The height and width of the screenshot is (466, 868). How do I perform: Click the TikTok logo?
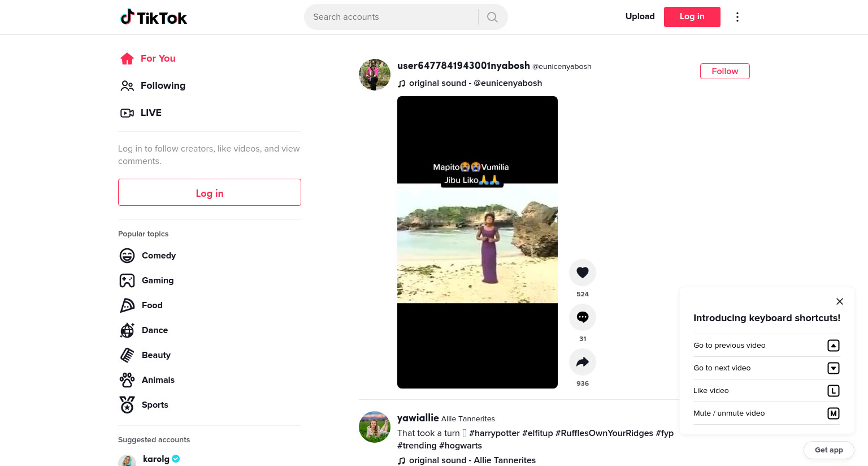[x=153, y=17]
